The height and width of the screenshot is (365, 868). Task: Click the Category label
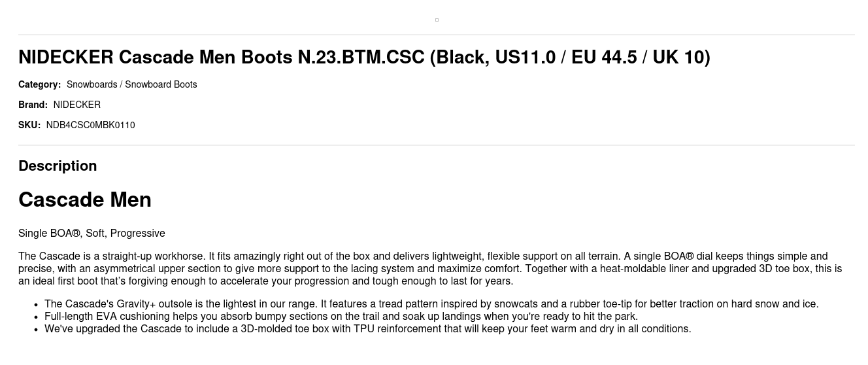click(39, 84)
